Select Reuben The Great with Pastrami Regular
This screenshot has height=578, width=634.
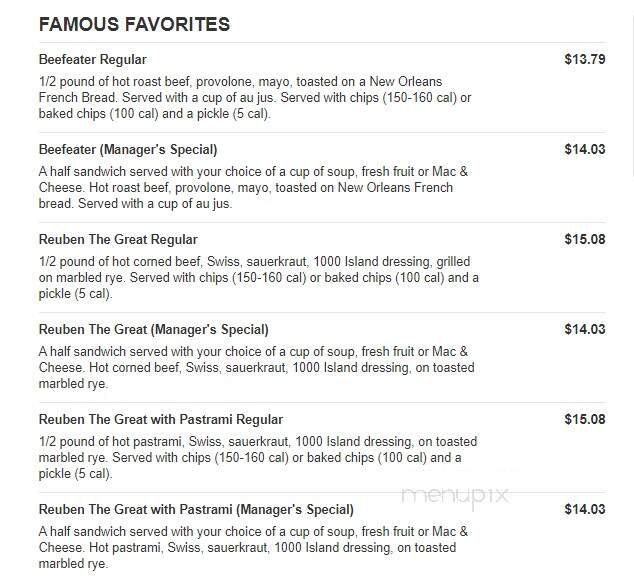tap(161, 419)
